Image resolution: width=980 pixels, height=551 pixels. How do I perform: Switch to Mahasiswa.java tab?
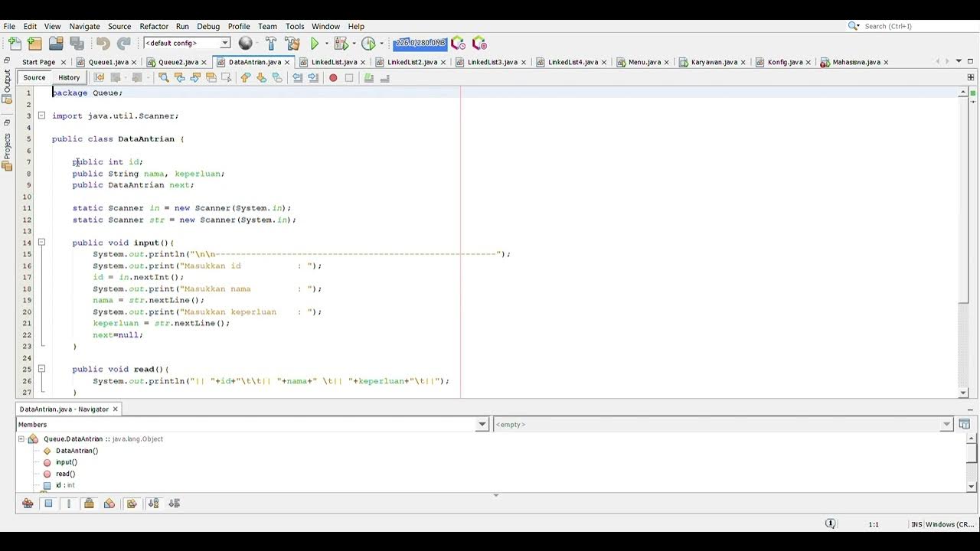pos(856,62)
